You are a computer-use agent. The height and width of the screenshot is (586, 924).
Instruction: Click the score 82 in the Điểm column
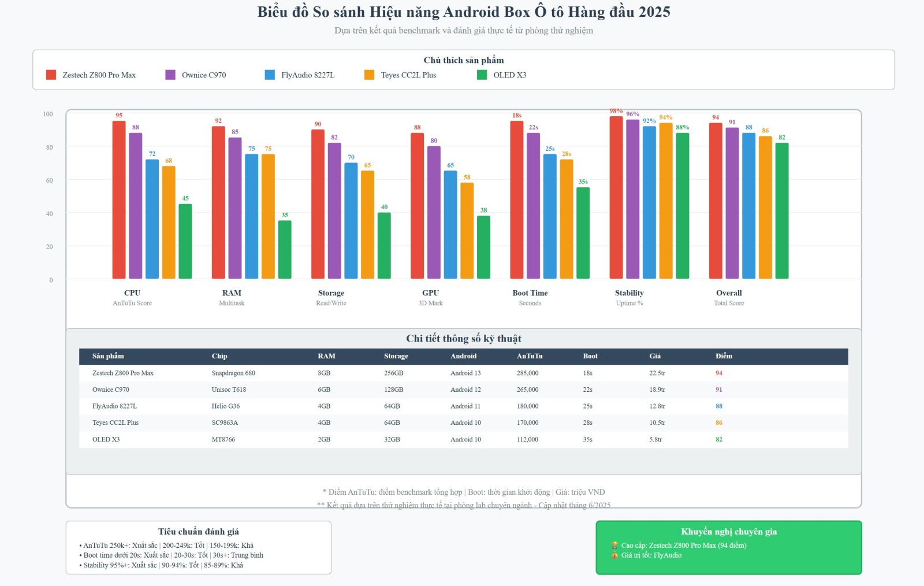click(x=719, y=439)
